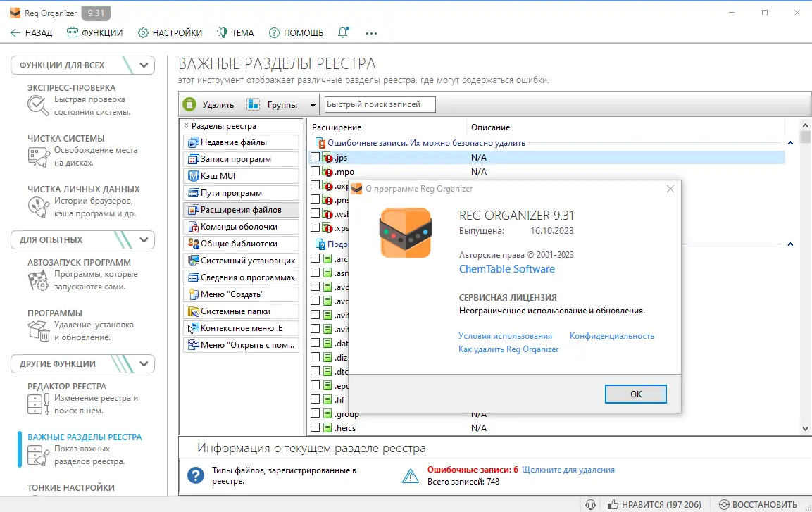Image resolution: width=812 pixels, height=512 pixels.
Task: Click the Чистка системы icon
Action: coord(38,156)
